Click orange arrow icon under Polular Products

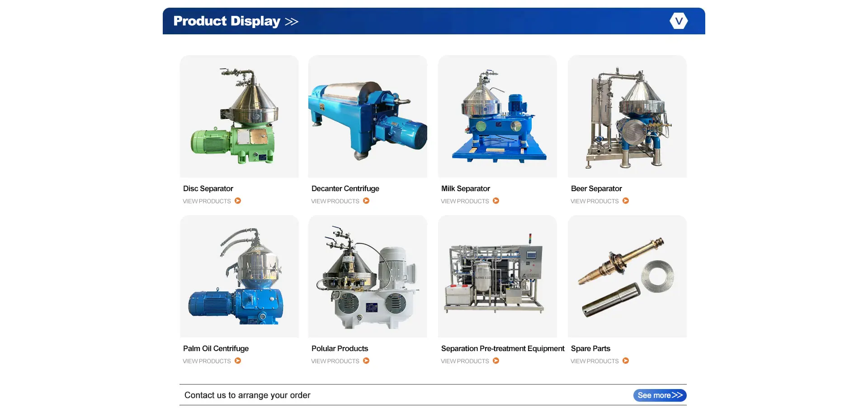(366, 361)
